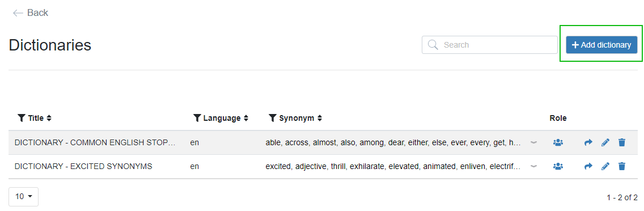This screenshot has width=644, height=211.
Task: Focus the Search input field
Action: [x=490, y=45]
